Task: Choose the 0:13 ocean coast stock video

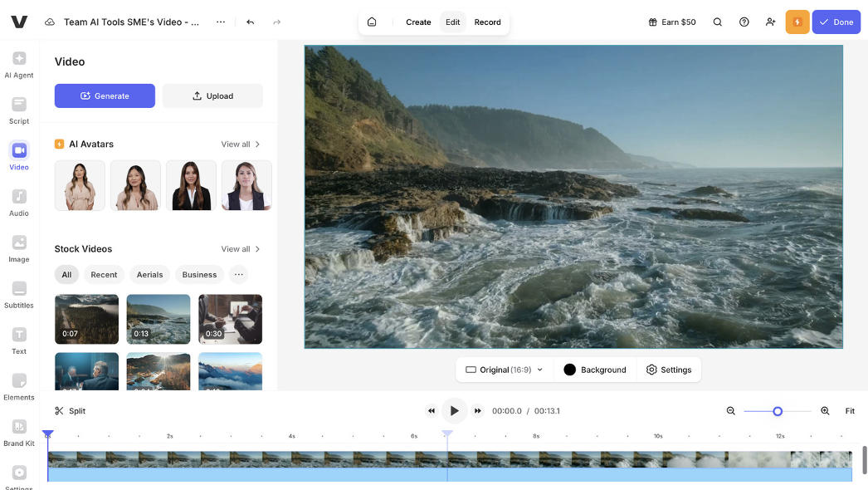Action: tap(158, 319)
